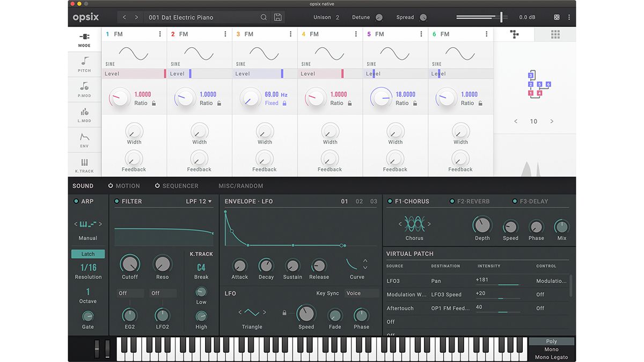Select envelope tab 02

pos(359,201)
